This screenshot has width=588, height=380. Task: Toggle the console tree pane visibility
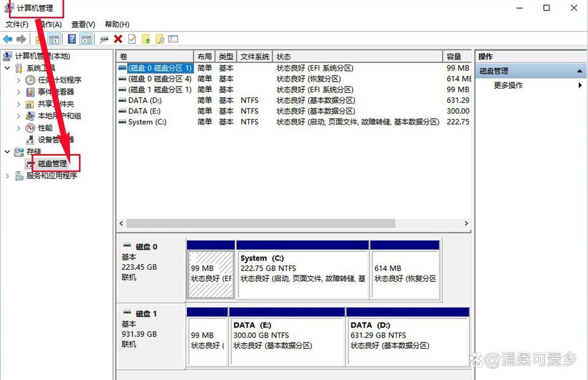[54, 39]
